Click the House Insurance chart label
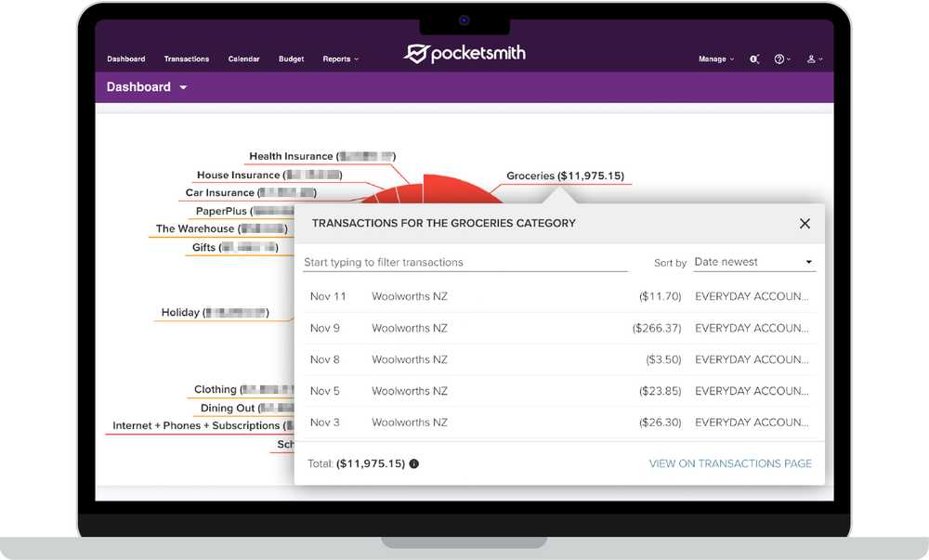 click(269, 176)
